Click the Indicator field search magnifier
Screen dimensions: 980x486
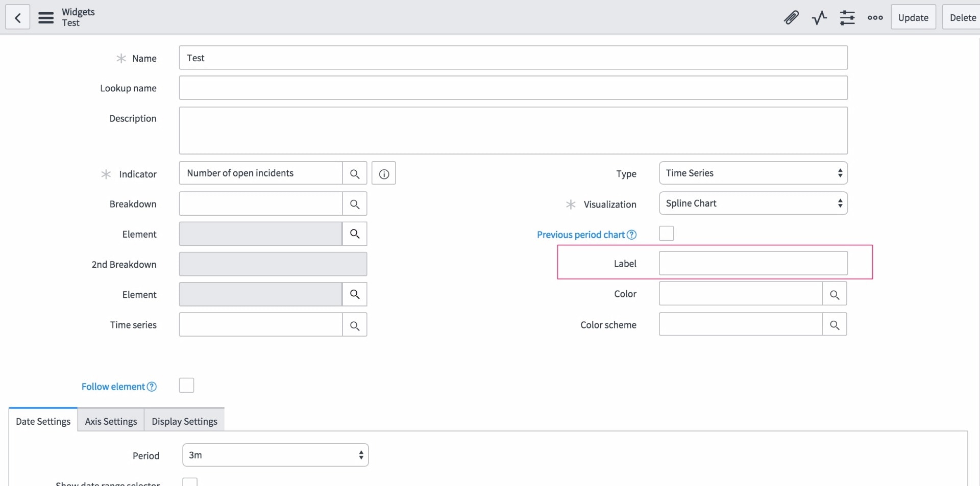coord(355,173)
